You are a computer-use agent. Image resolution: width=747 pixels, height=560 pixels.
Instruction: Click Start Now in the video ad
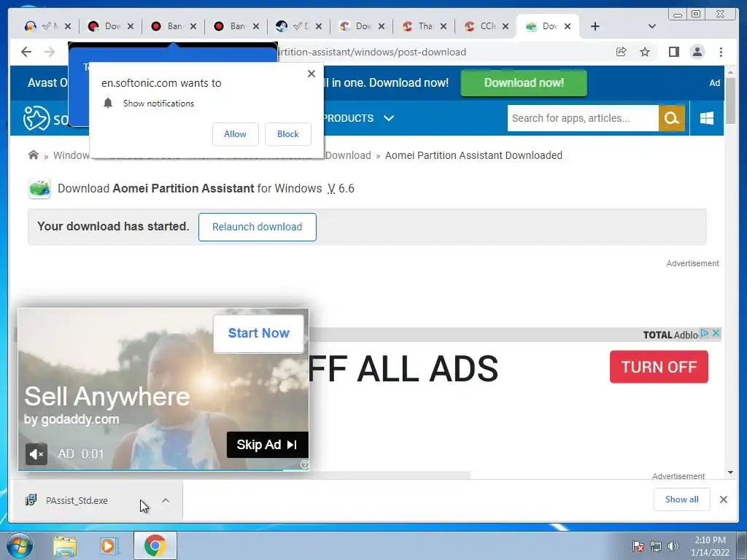258,333
